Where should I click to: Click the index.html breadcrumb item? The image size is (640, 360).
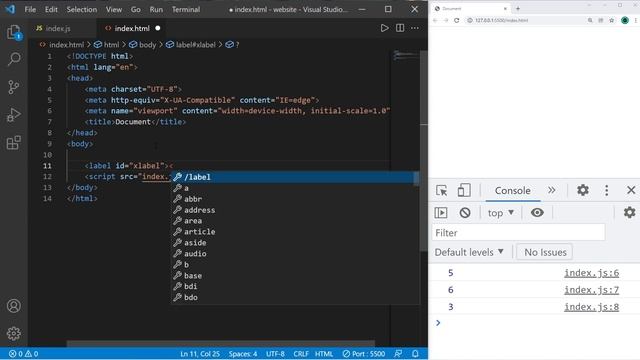62,45
